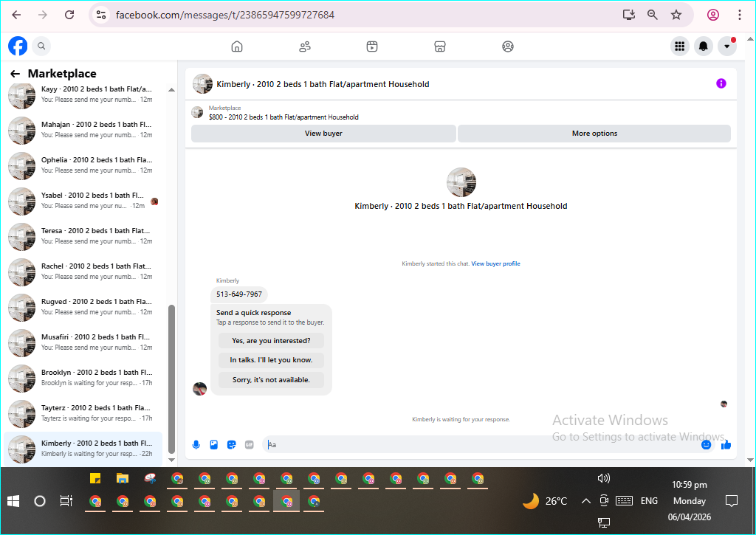Viewport: 756px width, 535px height.
Task: Open the zoom magnifier in address bar
Action: pyautogui.click(x=653, y=15)
